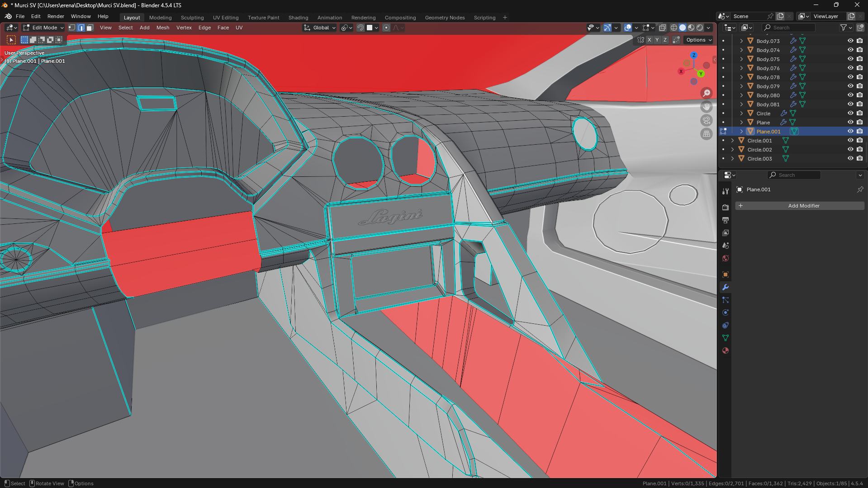Toggle viewport visibility of Circle.002

tap(850, 149)
